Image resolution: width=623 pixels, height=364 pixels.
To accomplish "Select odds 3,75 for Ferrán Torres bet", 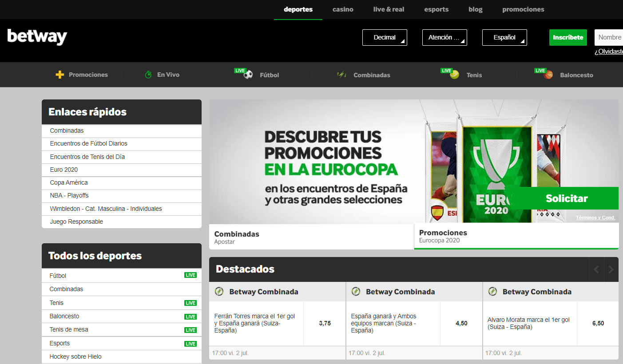I will pyautogui.click(x=325, y=324).
